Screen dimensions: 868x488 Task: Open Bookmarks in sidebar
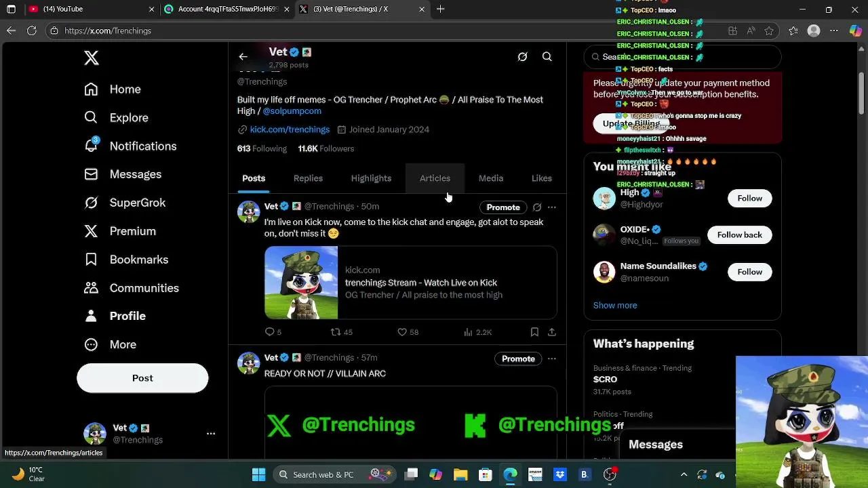pos(126,260)
